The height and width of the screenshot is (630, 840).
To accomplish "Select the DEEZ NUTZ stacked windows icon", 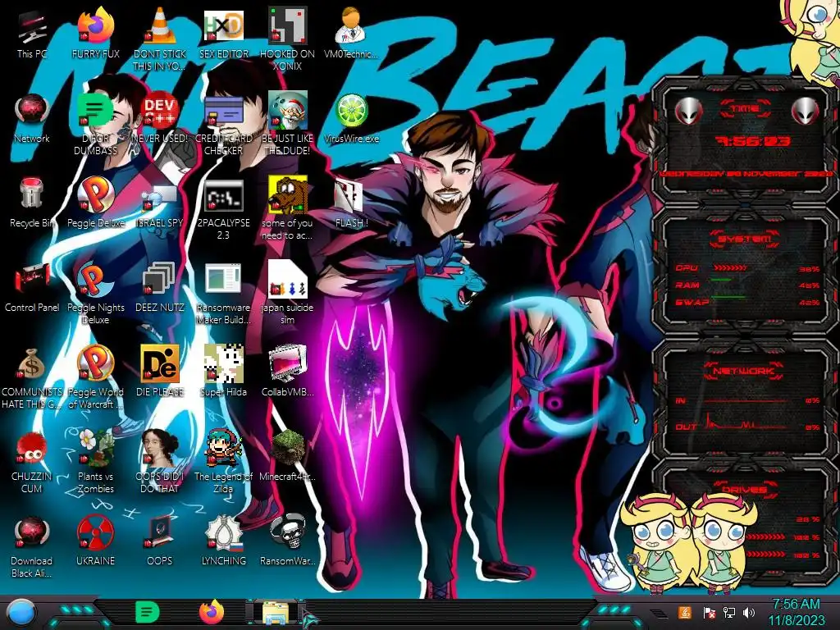I will pos(160,288).
